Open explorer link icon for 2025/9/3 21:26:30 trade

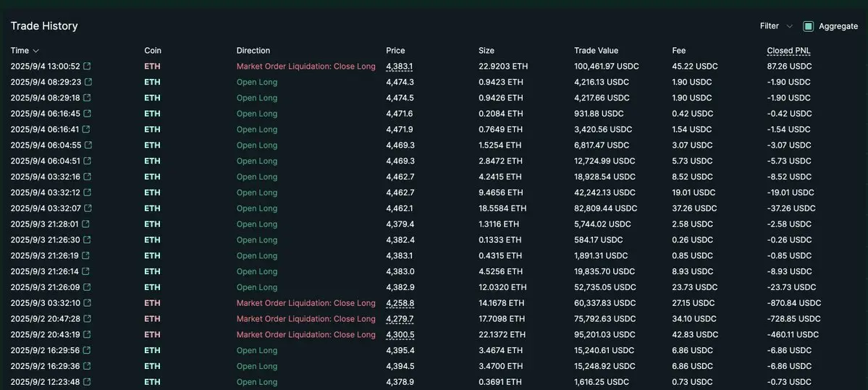pyautogui.click(x=86, y=240)
